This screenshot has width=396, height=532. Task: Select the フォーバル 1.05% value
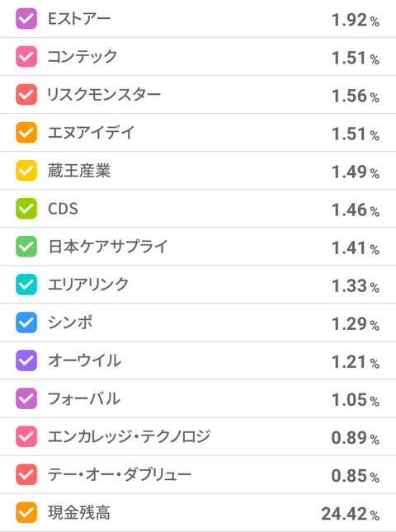[356, 400]
